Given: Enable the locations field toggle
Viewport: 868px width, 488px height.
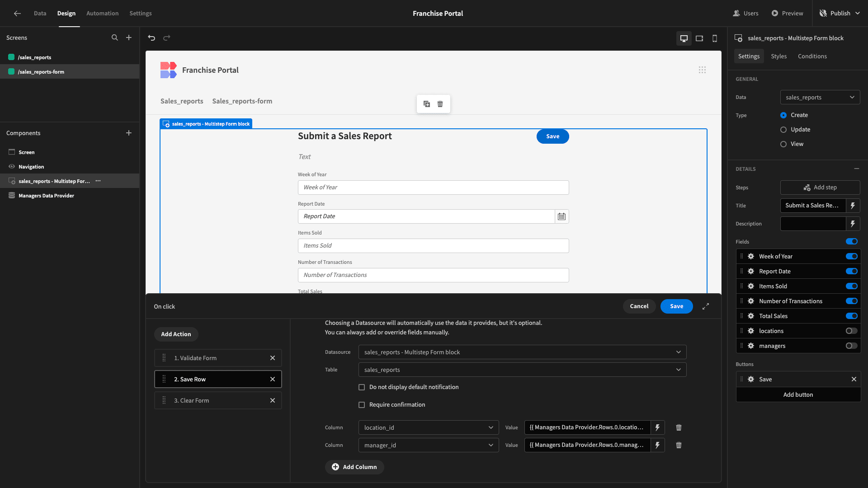Looking at the screenshot, I should [x=852, y=331].
